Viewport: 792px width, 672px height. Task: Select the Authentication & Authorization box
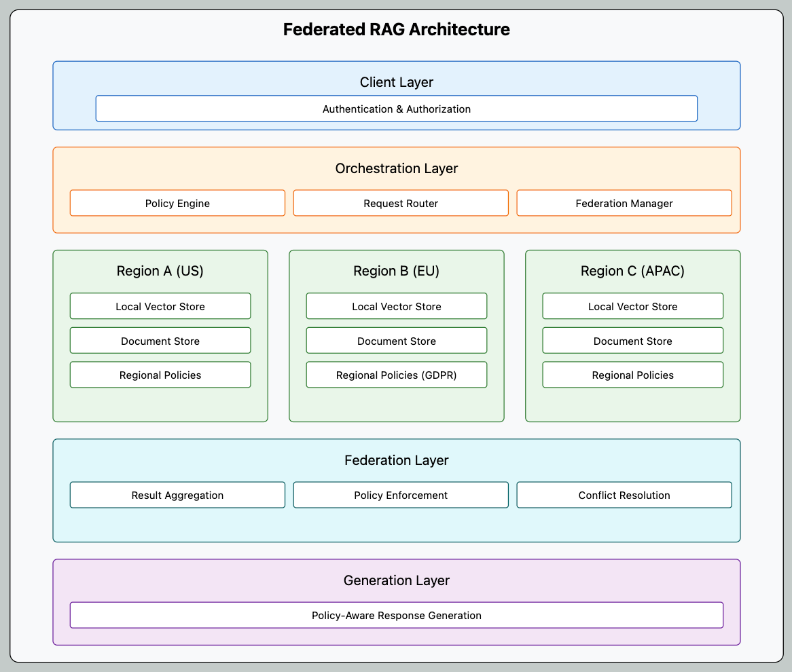(397, 108)
